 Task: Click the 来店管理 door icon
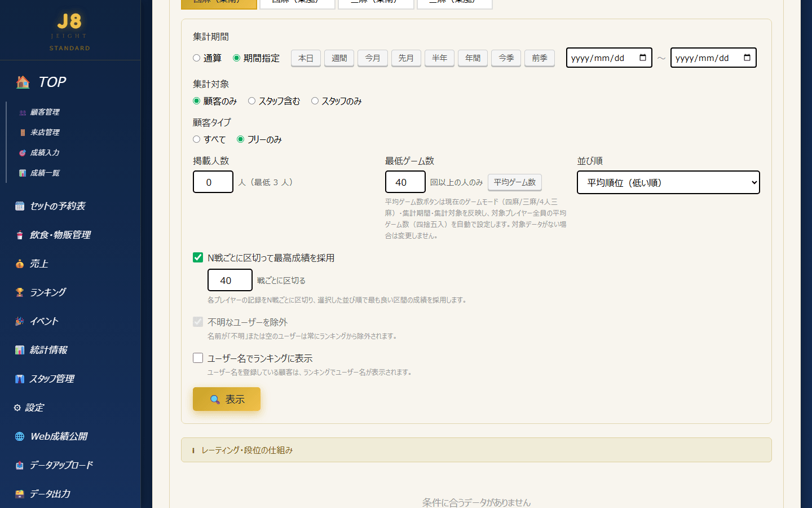(x=23, y=133)
